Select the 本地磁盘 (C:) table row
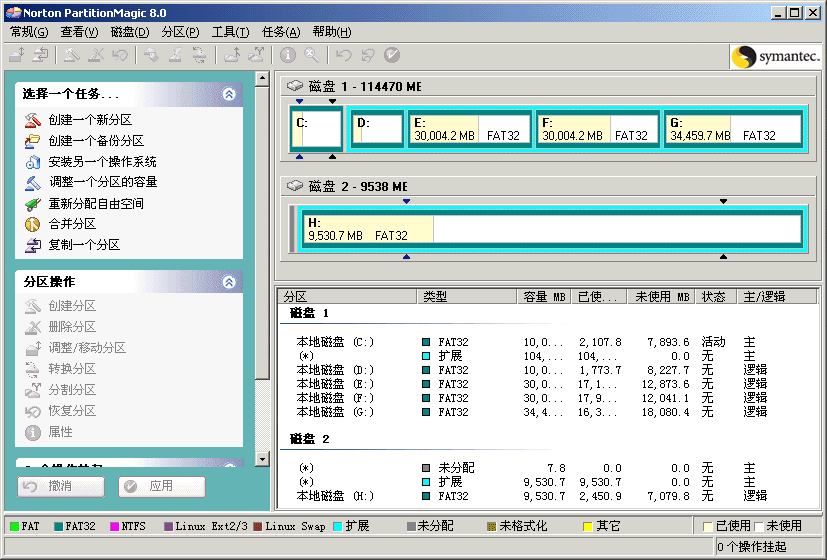 click(549, 342)
